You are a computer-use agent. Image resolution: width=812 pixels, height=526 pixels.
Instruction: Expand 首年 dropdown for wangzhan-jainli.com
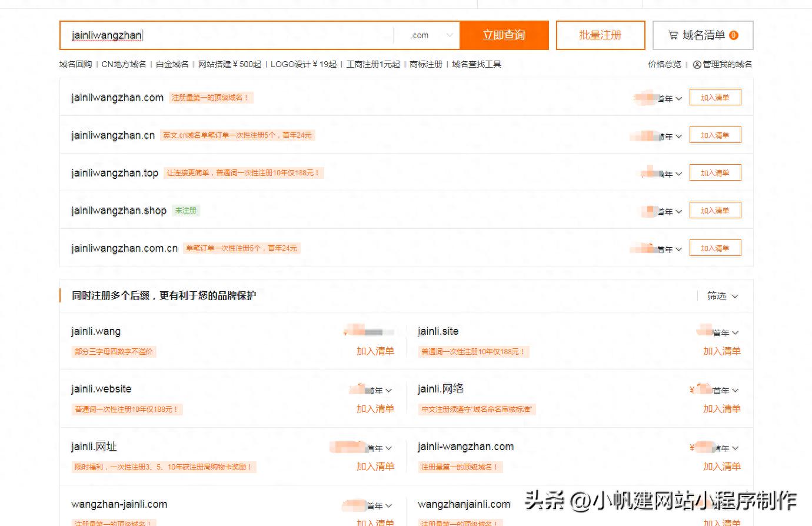tap(380, 506)
